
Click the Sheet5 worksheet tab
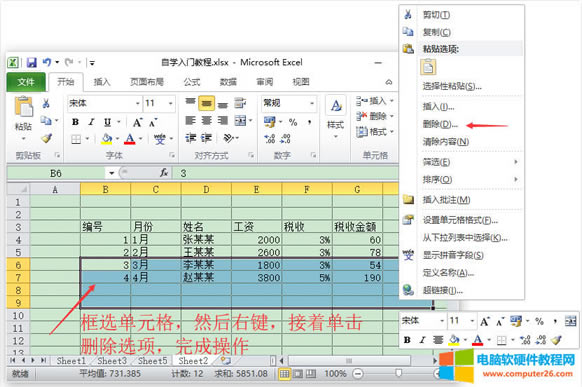pos(153,361)
